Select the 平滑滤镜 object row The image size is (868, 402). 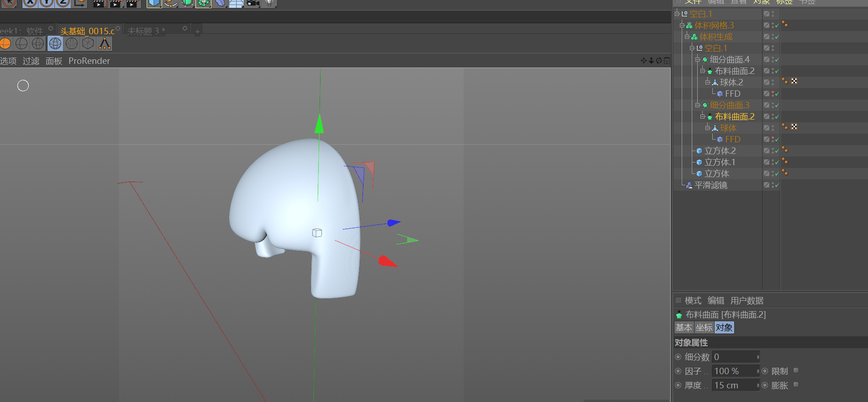711,185
